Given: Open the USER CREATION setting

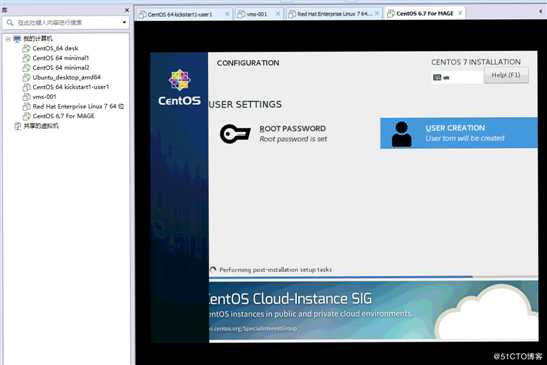Looking at the screenshot, I should point(459,133).
